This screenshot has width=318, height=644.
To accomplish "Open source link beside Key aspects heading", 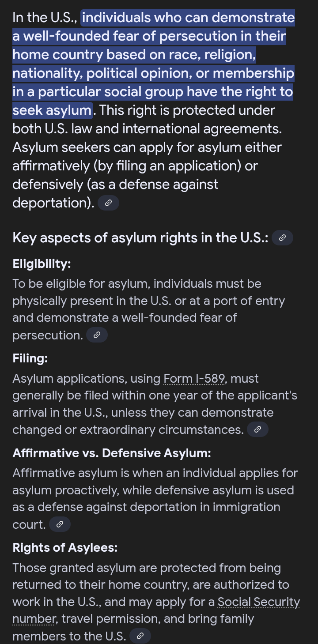I will 283,238.
